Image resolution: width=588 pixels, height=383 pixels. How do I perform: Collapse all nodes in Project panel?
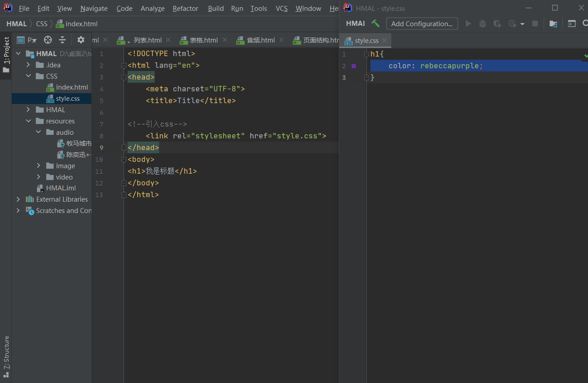(x=62, y=40)
